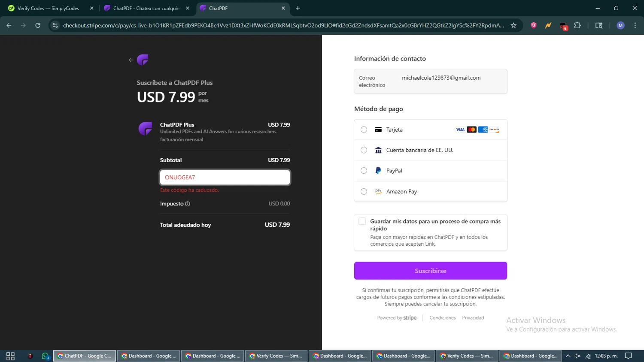Screen dimensions: 644x362
Task: Open the orange lightning extension icon
Action: click(x=548, y=25)
